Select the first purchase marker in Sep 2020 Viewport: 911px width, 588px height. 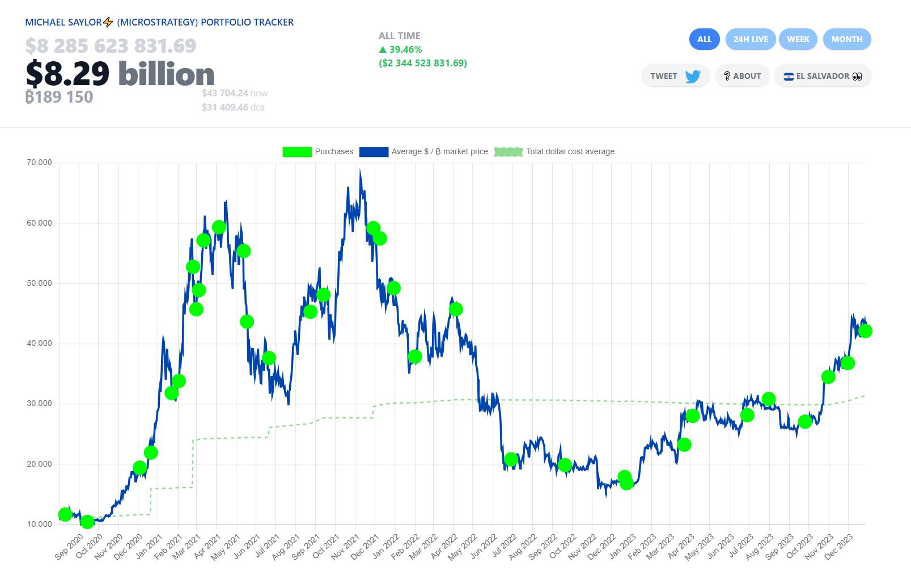click(x=65, y=514)
